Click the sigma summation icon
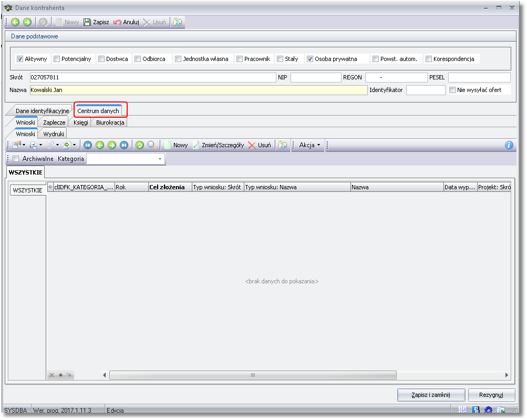Viewport: 527px width, 420px height. pos(51,145)
